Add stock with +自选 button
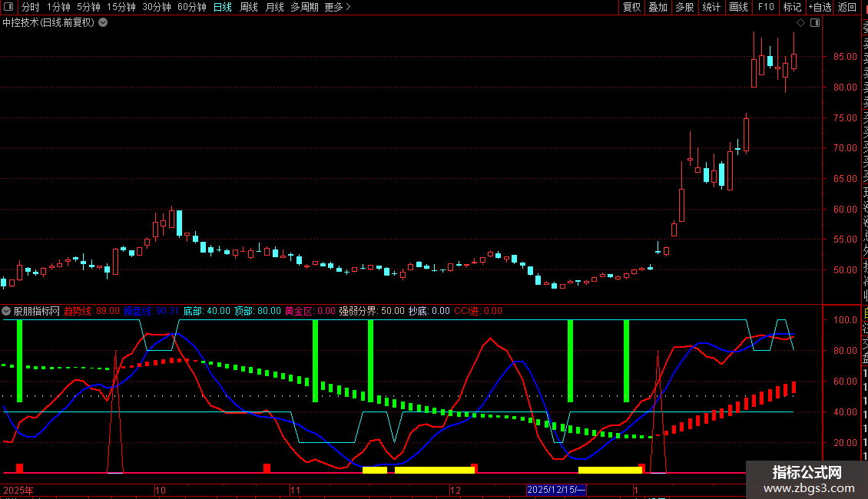The width and height of the screenshot is (868, 499). click(820, 7)
